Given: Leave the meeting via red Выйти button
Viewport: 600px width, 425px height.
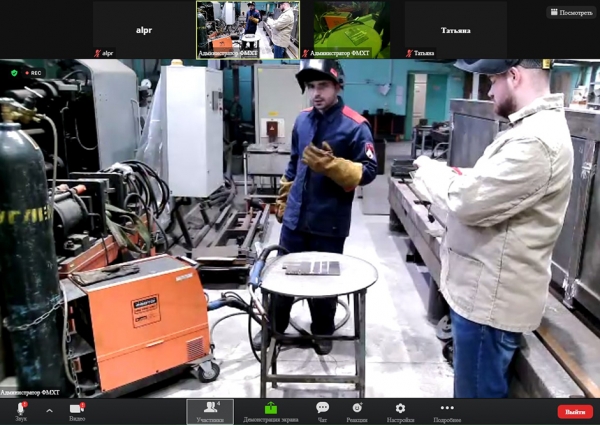Looking at the screenshot, I should pyautogui.click(x=574, y=411).
